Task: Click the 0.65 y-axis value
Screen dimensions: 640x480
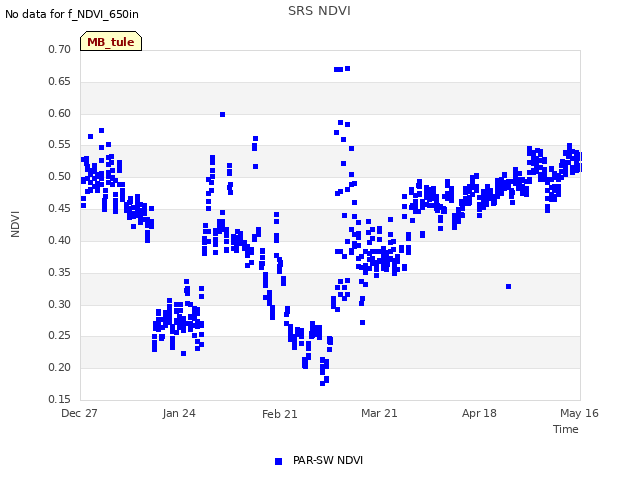Action: click(x=59, y=81)
